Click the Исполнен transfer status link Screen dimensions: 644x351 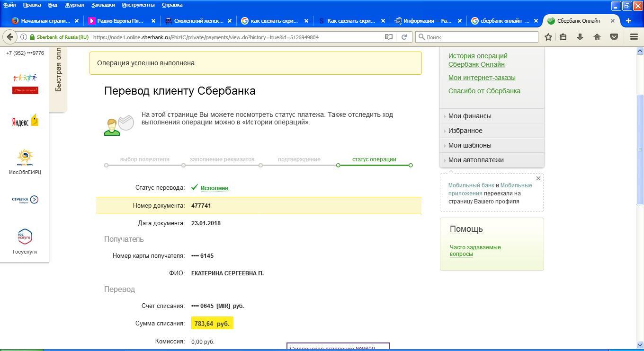pos(215,188)
